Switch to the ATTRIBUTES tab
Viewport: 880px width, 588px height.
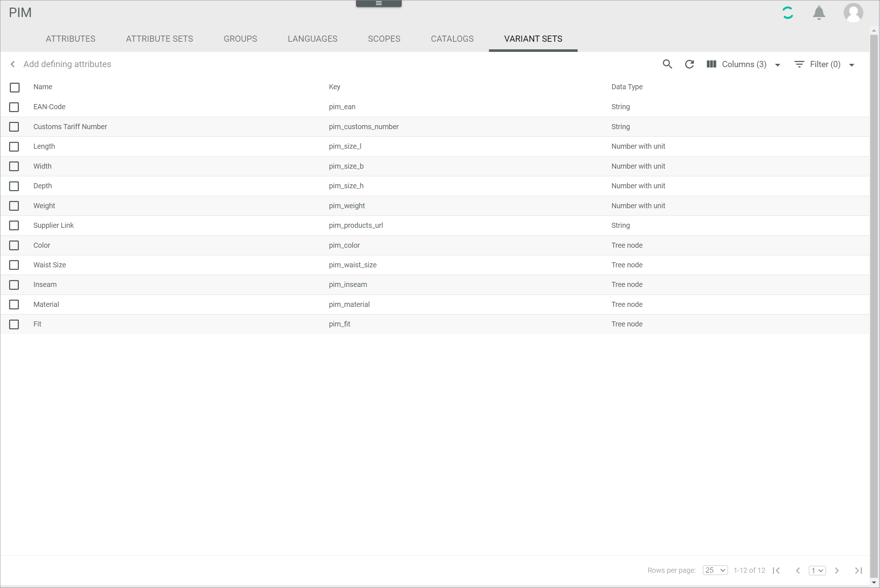71,39
